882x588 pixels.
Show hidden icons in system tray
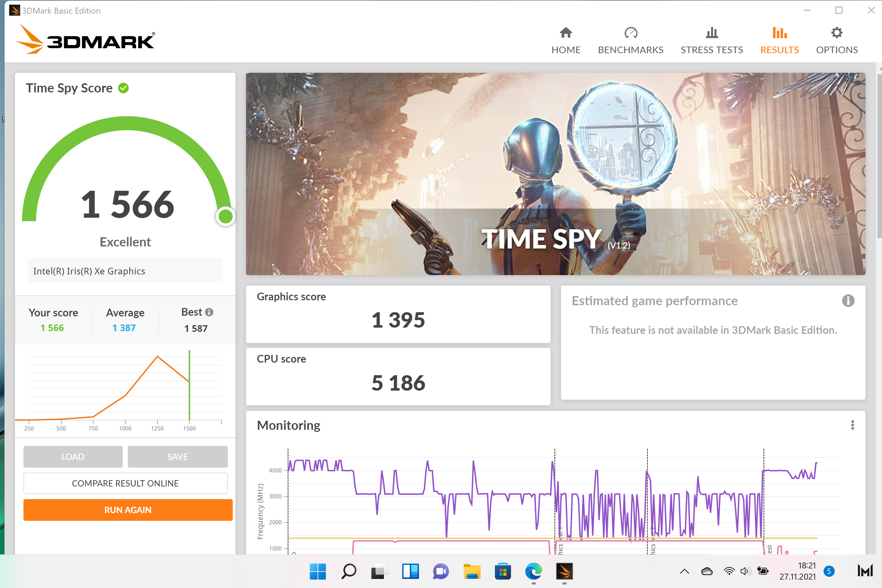pyautogui.click(x=684, y=571)
